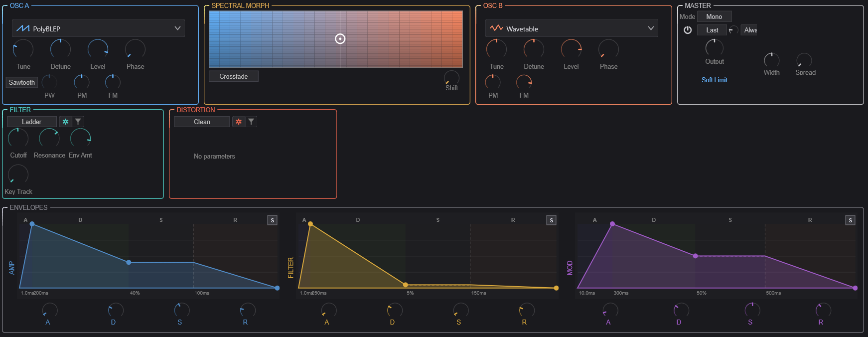This screenshot has width=868, height=337.
Task: Click the funnel icon in Distortion panel
Action: (251, 122)
